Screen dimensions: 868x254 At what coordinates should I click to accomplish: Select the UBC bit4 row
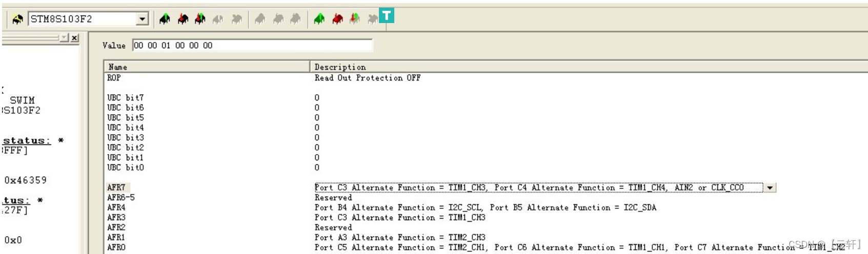click(126, 128)
